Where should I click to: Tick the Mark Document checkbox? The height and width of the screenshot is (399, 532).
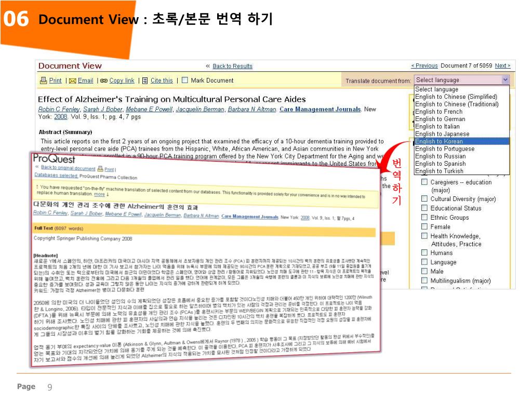[x=185, y=81]
